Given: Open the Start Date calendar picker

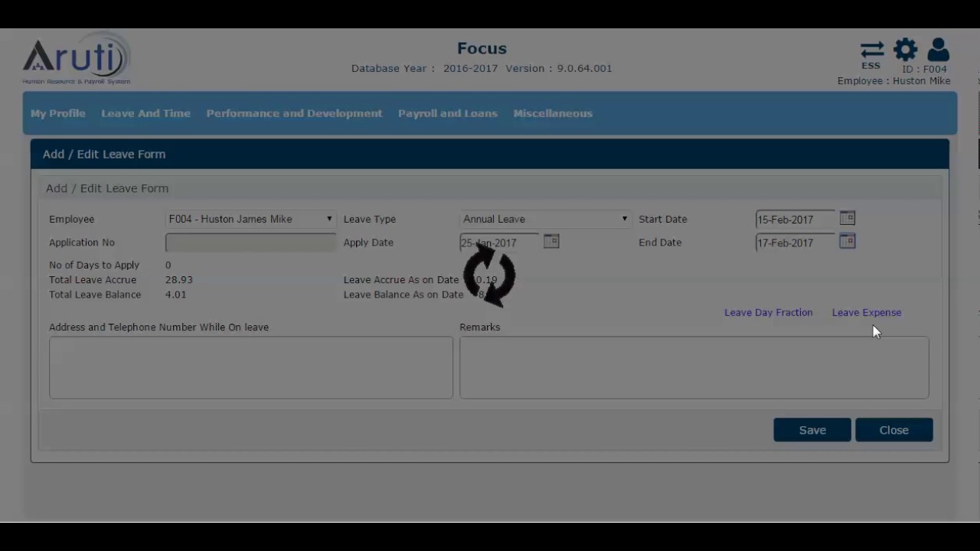Looking at the screenshot, I should [x=847, y=218].
